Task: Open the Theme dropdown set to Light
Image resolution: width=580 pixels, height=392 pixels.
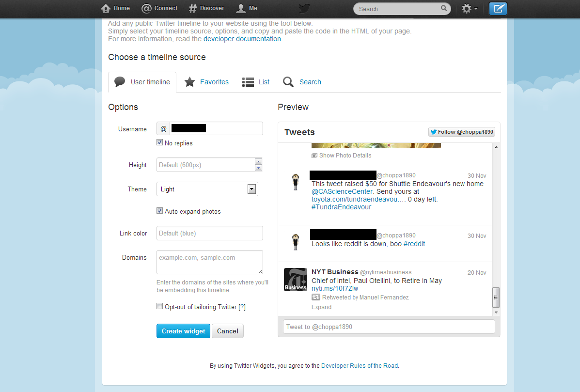Action: (x=207, y=189)
